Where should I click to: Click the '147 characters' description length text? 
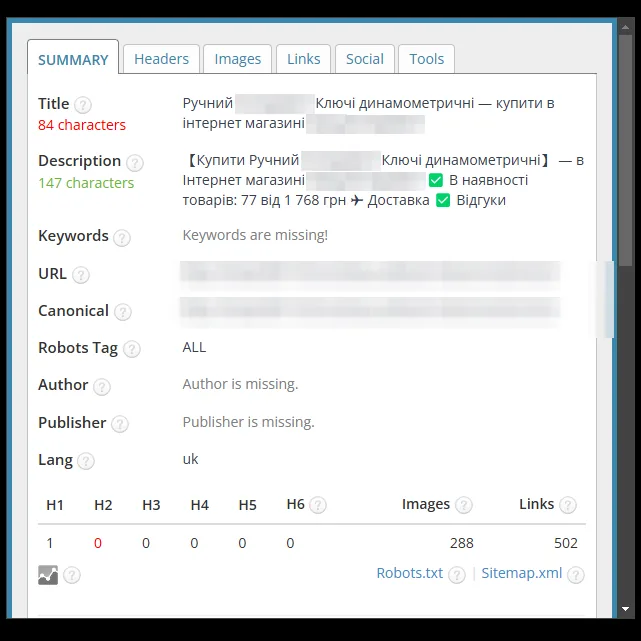coord(86,183)
